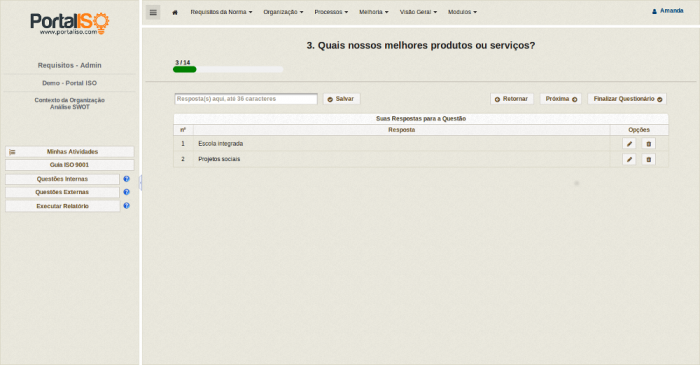Image resolution: width=700 pixels, height=365 pixels.
Task: Open help for Questões Internas
Action: (x=126, y=179)
